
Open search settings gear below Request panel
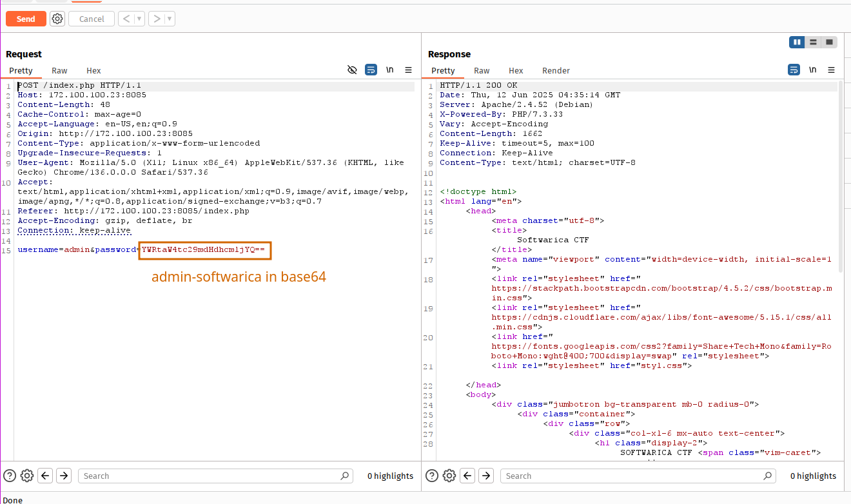27,476
